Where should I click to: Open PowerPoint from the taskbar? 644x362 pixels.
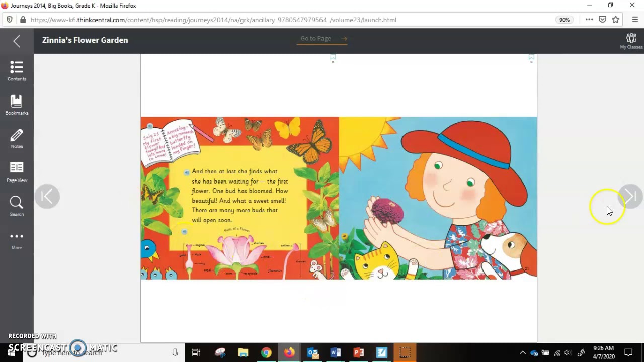[x=359, y=353]
